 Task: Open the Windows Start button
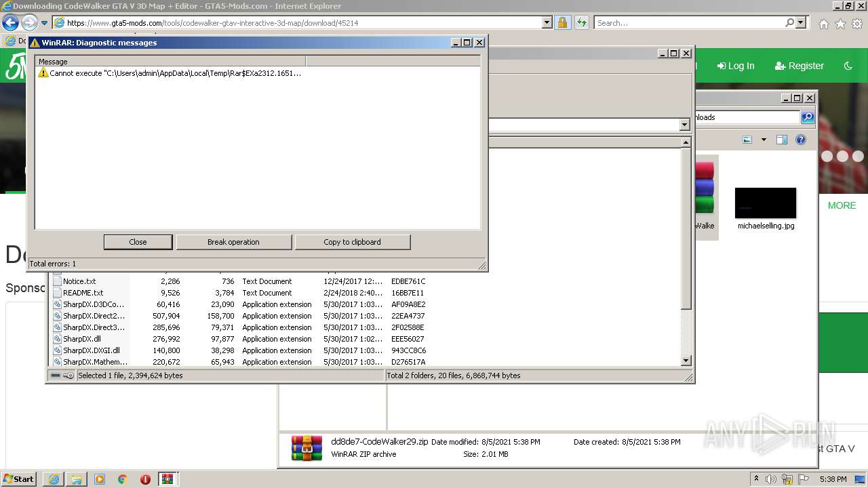18,479
